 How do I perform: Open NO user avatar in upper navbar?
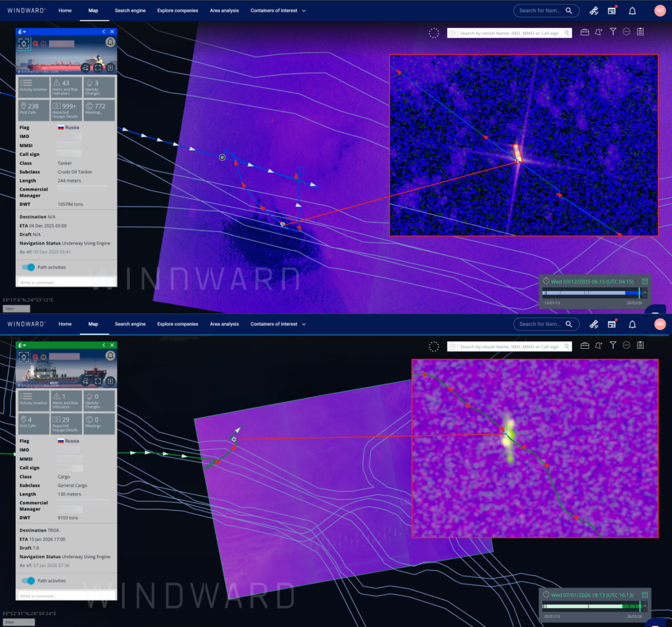[x=660, y=10]
